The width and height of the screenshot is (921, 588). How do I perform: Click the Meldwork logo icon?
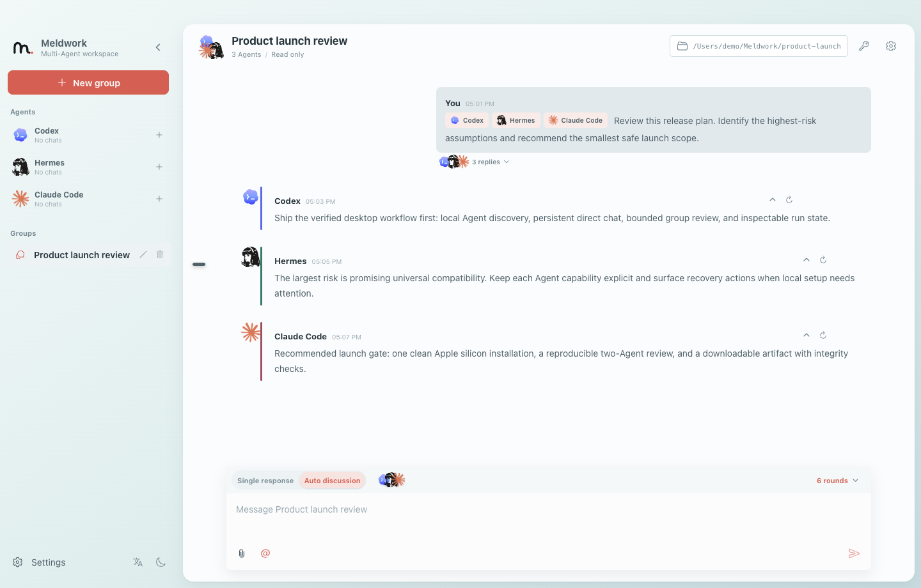(22, 48)
